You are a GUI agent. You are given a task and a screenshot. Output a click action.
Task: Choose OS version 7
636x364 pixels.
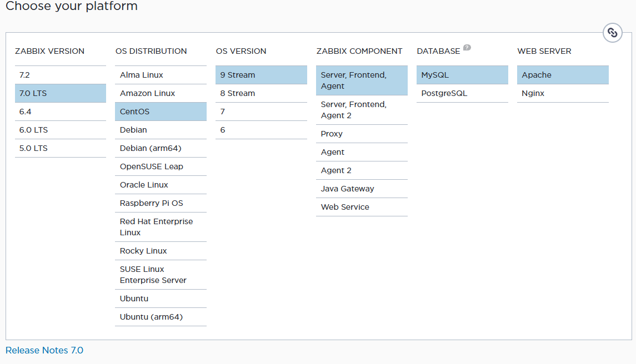click(x=261, y=112)
